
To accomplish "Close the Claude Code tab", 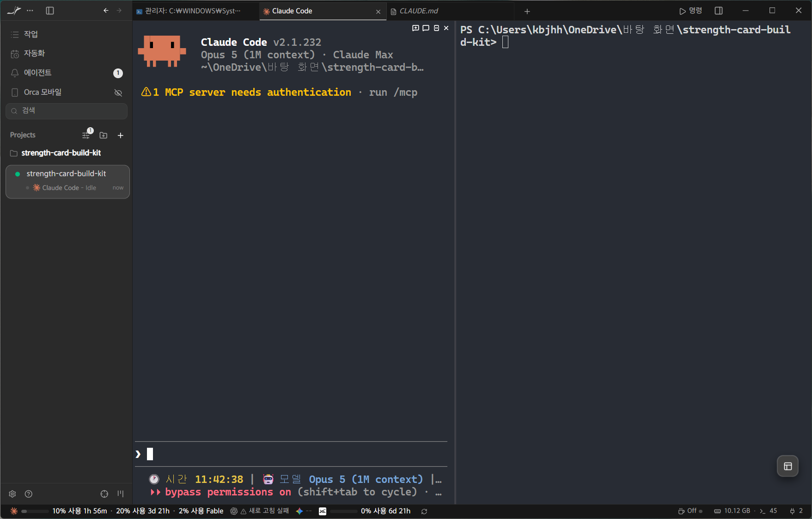I will click(379, 12).
